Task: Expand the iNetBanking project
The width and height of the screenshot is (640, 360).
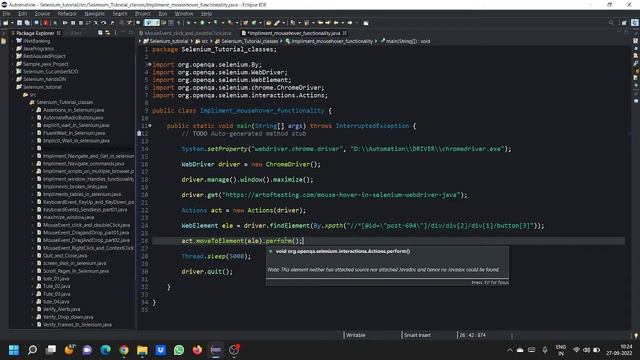Action: tap(13, 41)
